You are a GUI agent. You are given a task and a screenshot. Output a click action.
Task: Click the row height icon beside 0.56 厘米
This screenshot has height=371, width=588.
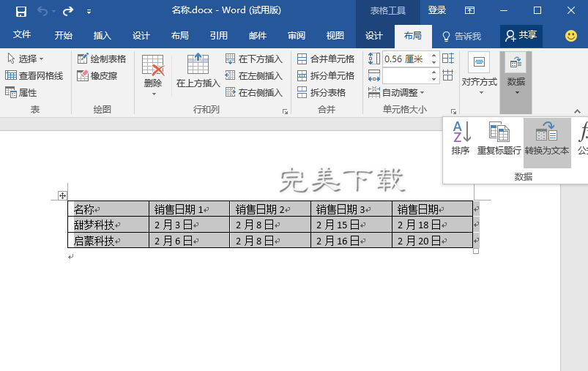374,59
